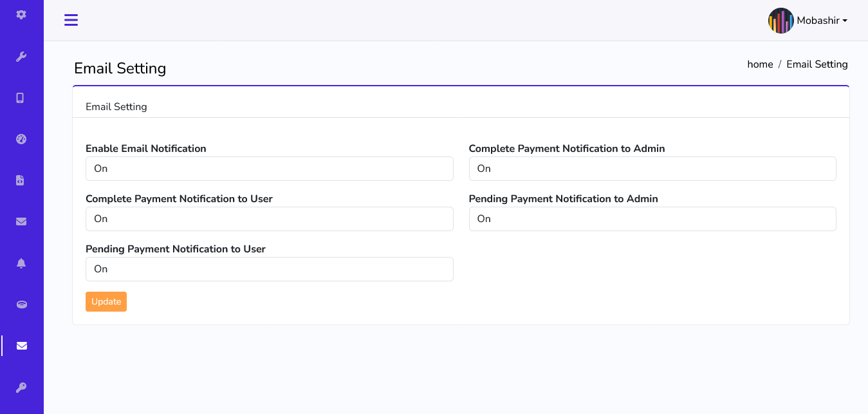The height and width of the screenshot is (414, 868).
Task: Click the round palette sidebar icon
Action: (21, 139)
